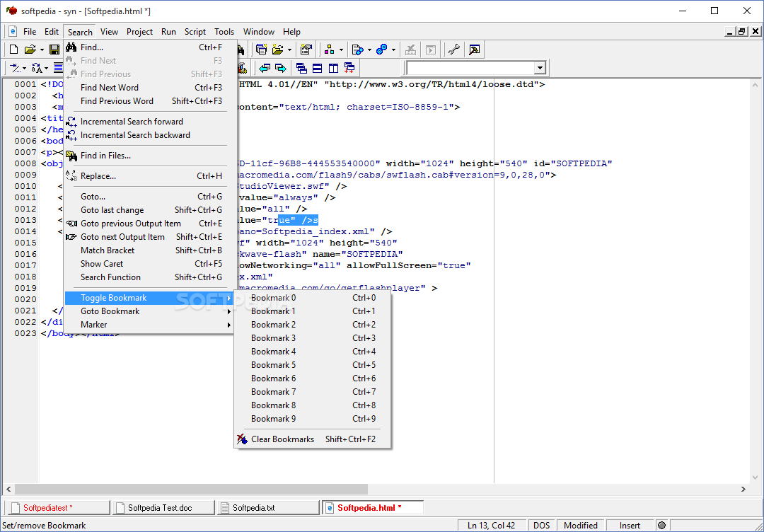Click the DOS line format status entry

tap(541, 526)
